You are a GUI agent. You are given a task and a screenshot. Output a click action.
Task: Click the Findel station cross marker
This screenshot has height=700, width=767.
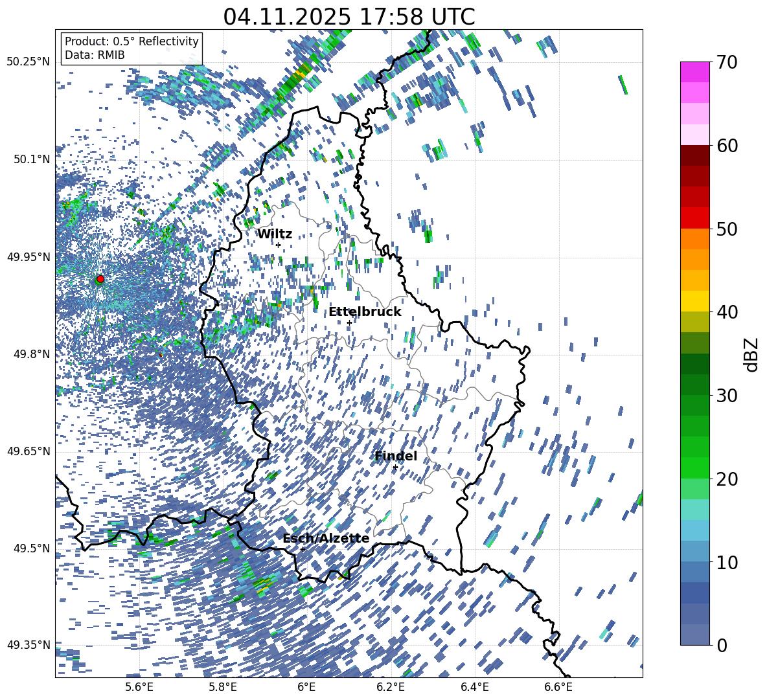point(395,467)
